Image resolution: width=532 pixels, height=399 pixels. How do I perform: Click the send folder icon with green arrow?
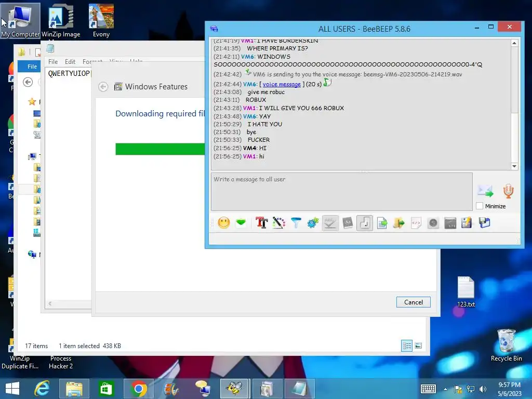(x=399, y=223)
